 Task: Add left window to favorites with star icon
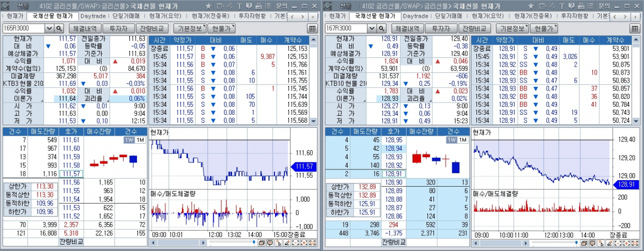coord(208,6)
